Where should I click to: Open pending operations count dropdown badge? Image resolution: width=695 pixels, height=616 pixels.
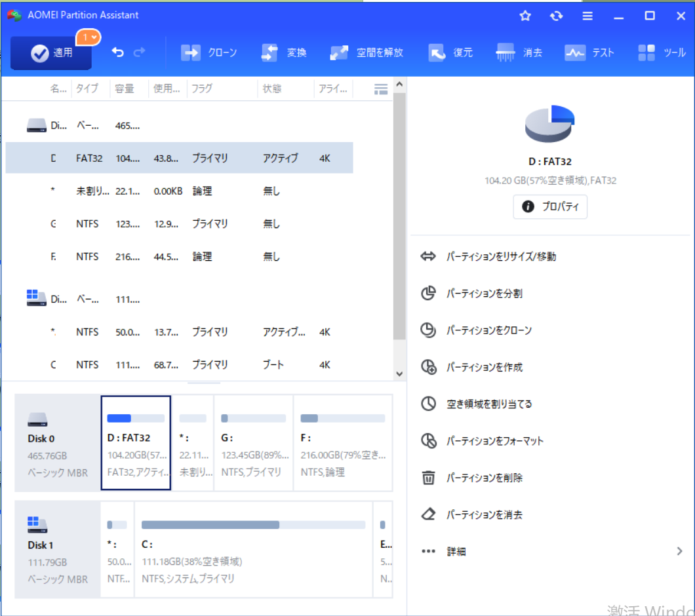[89, 37]
